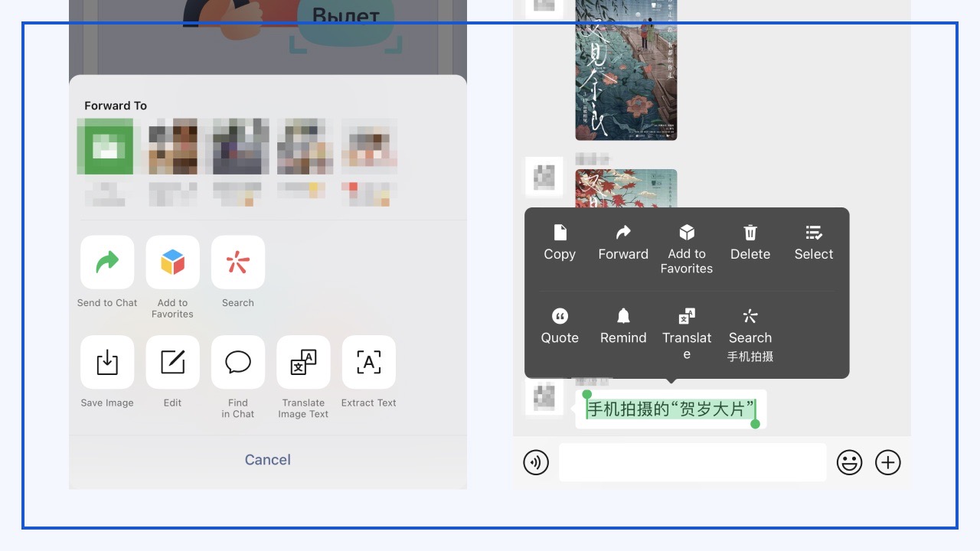The image size is (980, 551).
Task: Tap the Extract Text icon
Action: [368, 363]
